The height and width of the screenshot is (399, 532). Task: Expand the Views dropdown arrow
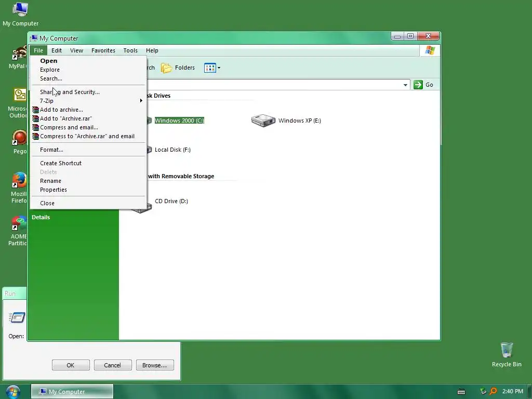pyautogui.click(x=219, y=68)
